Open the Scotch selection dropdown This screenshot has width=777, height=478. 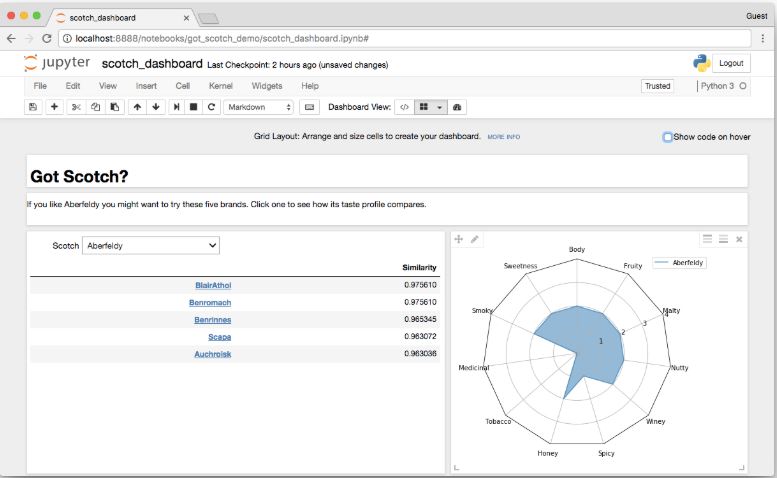[x=151, y=246]
